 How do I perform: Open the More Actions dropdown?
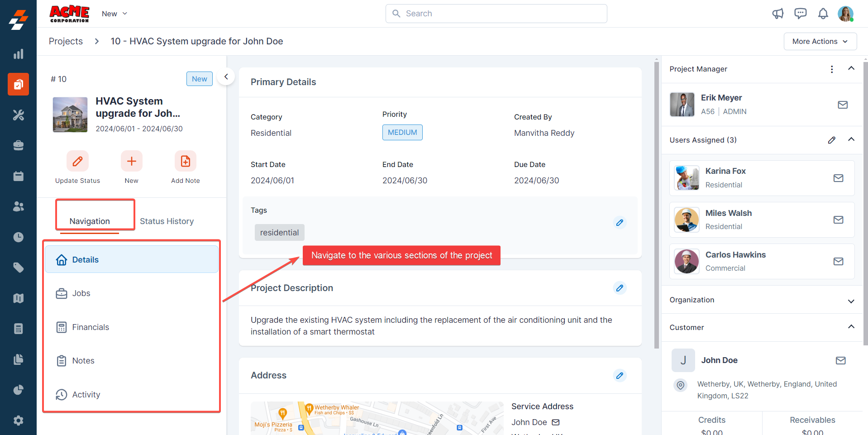click(x=820, y=41)
